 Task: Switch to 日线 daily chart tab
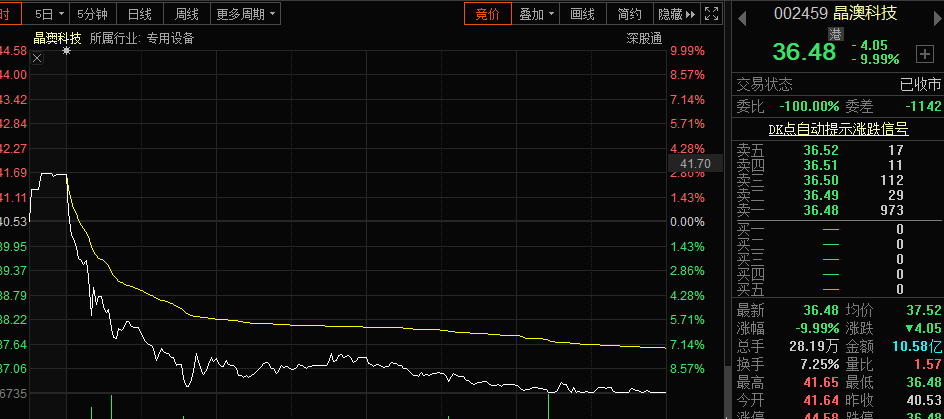140,14
